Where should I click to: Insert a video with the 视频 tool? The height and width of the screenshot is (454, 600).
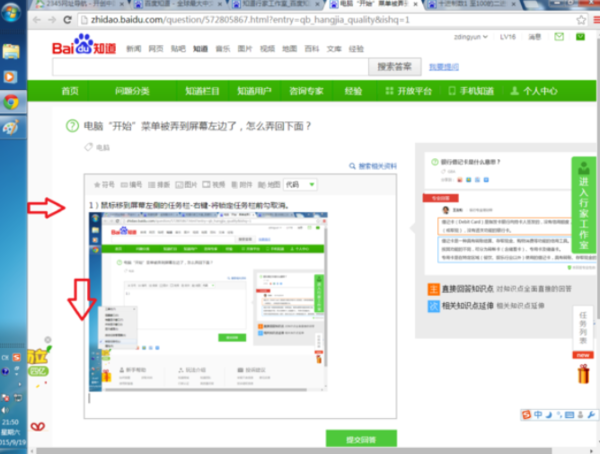coord(214,185)
